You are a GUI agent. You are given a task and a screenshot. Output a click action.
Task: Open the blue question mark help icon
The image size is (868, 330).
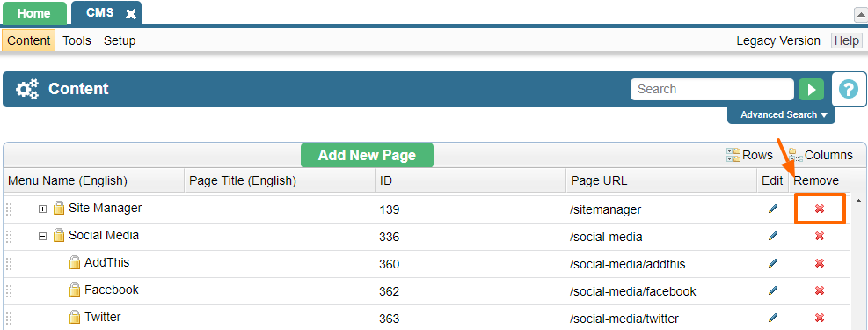849,89
